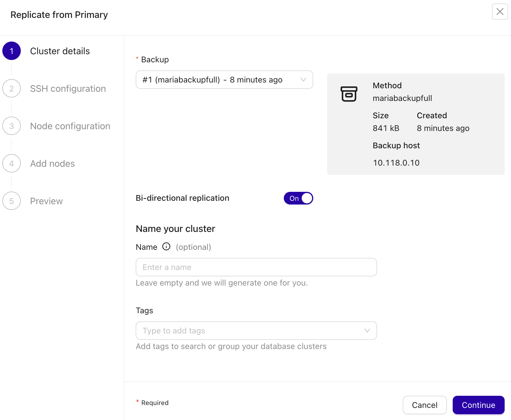Click the step 2 circle for SSH configuration
Viewport: 511px width, 420px height.
tap(12, 88)
